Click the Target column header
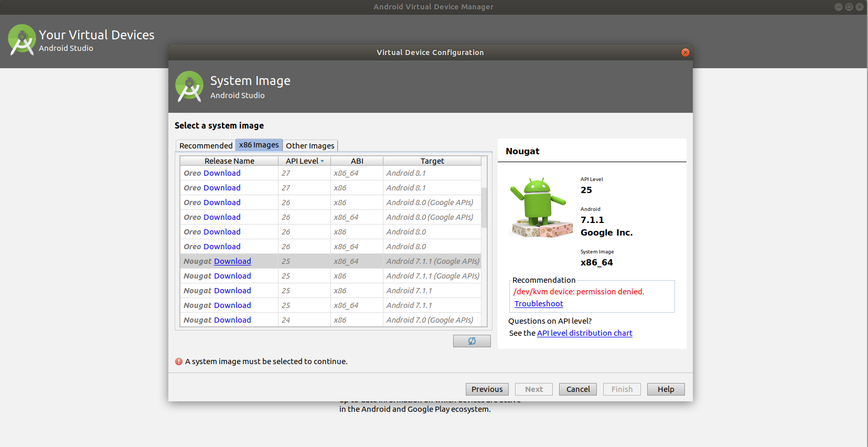Image resolution: width=868 pixels, height=447 pixels. tap(432, 161)
